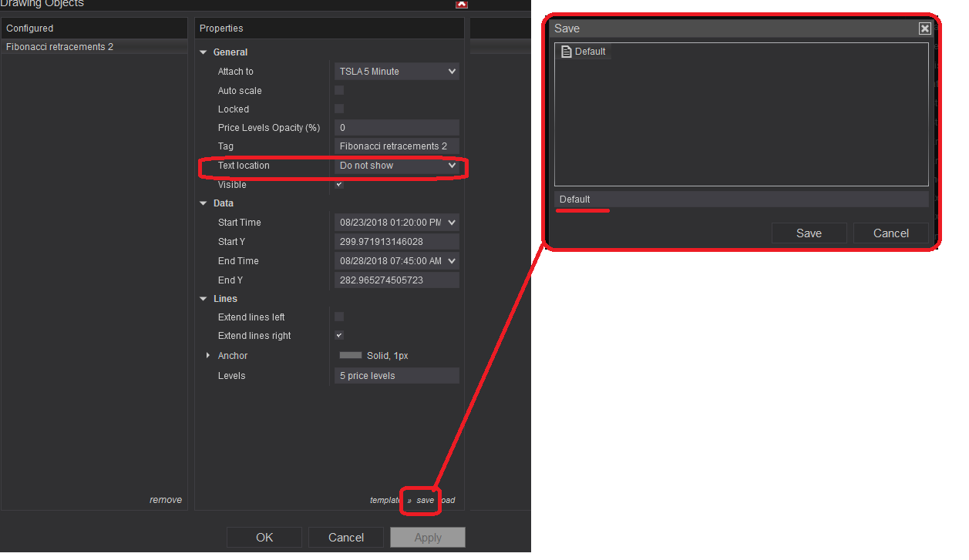Open the Levels price levels field
The width and height of the screenshot is (969, 560).
[397, 376]
